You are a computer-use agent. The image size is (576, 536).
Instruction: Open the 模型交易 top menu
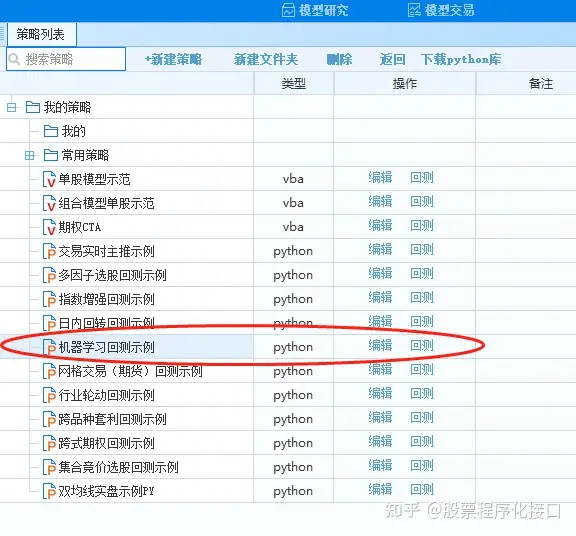(x=441, y=10)
